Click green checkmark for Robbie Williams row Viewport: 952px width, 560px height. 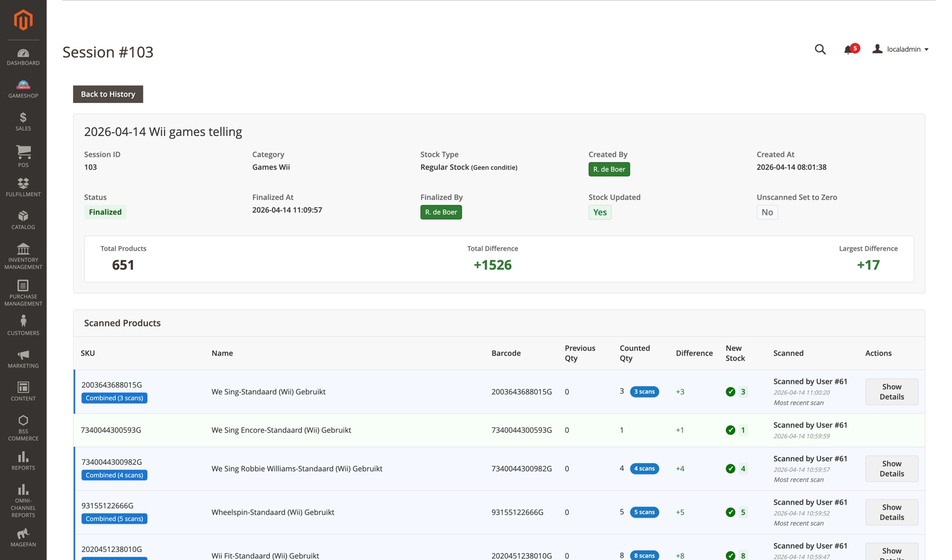pos(730,469)
